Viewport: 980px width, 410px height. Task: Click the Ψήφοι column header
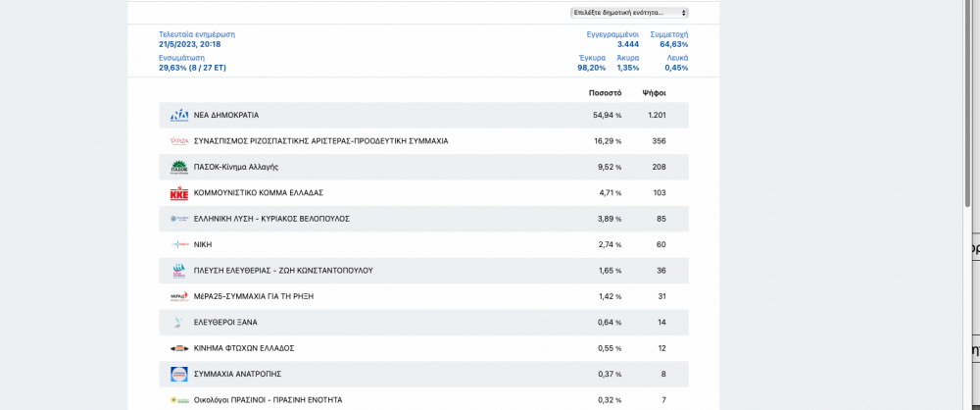[x=655, y=93]
